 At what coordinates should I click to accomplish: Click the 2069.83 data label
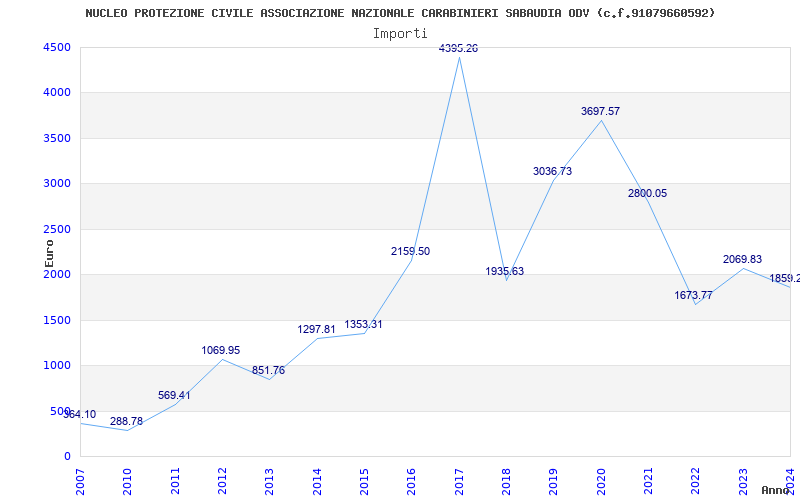click(x=742, y=259)
